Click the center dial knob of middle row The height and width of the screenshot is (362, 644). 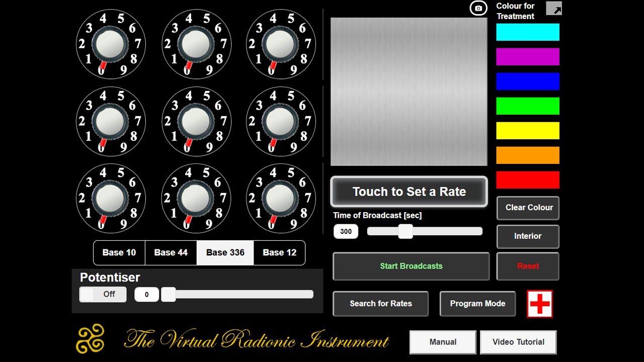click(196, 121)
